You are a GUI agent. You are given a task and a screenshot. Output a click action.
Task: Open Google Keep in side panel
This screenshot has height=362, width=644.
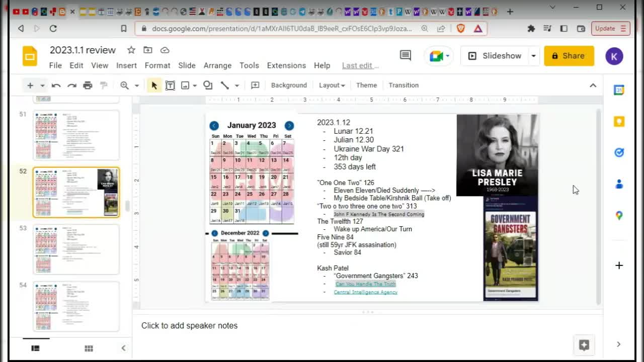(619, 122)
